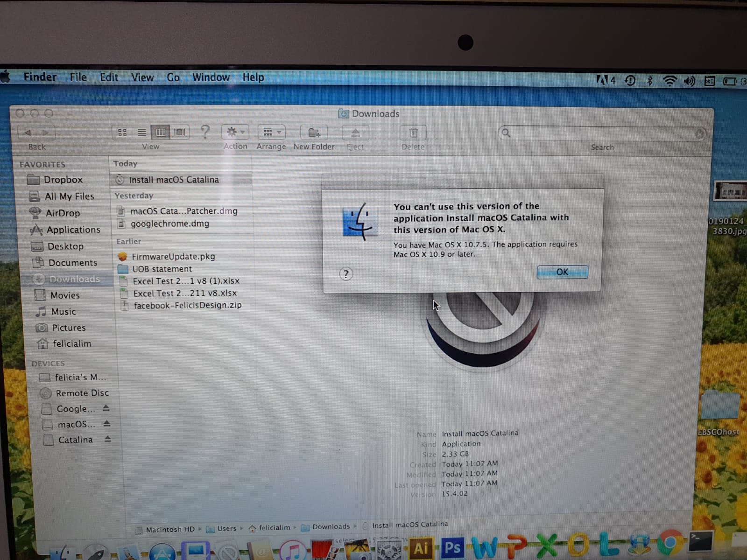Go forward using the Finder forward arrow
Image resolution: width=747 pixels, height=560 pixels.
coord(46,133)
